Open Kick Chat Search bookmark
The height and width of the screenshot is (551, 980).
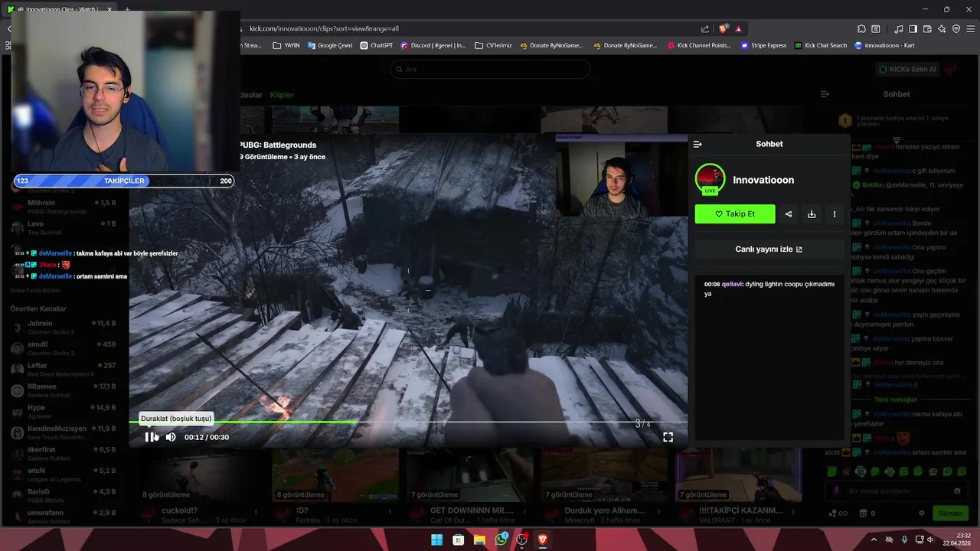pos(821,45)
